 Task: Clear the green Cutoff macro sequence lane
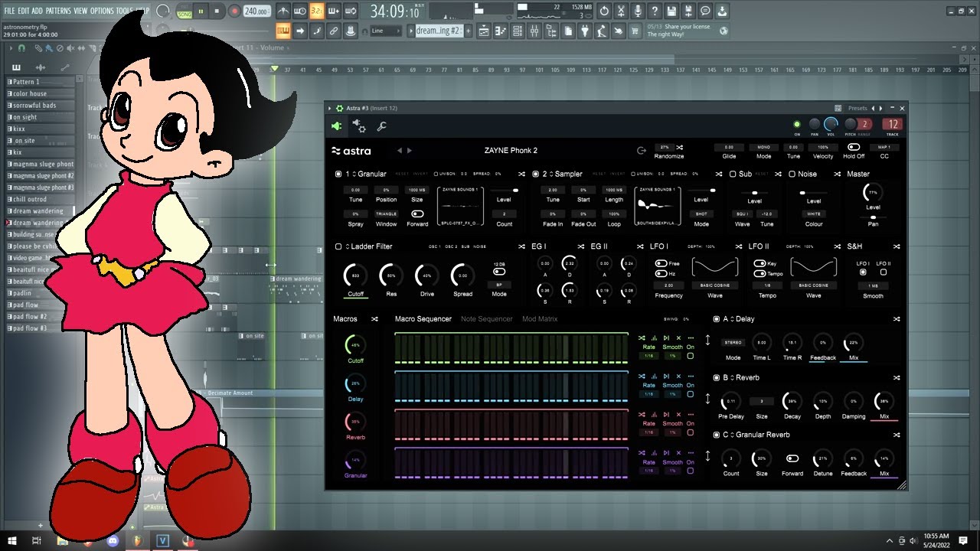(678, 337)
